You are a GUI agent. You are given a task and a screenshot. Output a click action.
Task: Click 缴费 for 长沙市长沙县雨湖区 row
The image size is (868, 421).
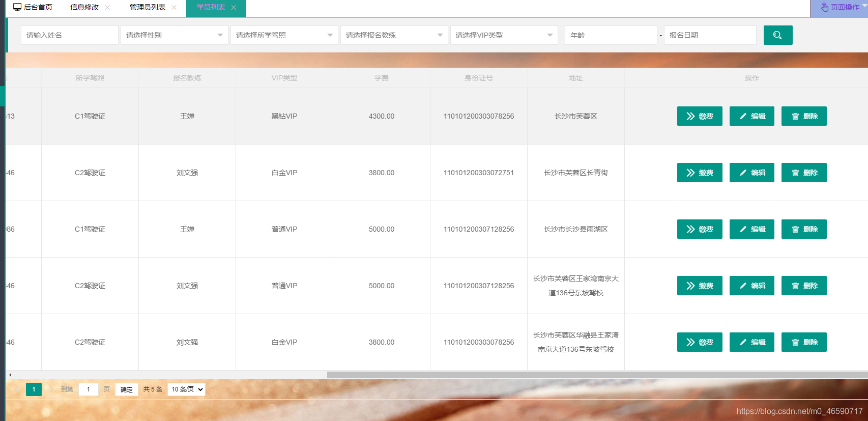point(700,229)
